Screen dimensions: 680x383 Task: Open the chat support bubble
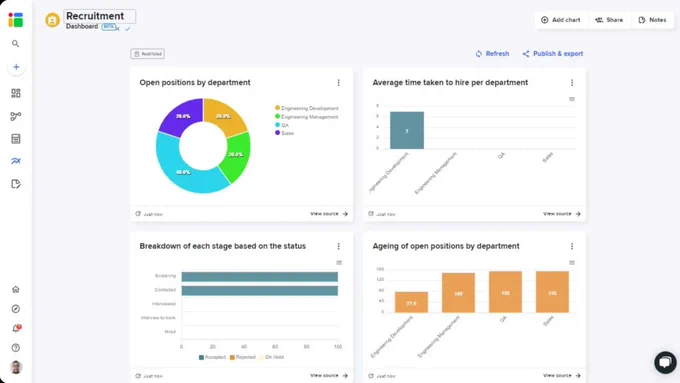tap(665, 362)
